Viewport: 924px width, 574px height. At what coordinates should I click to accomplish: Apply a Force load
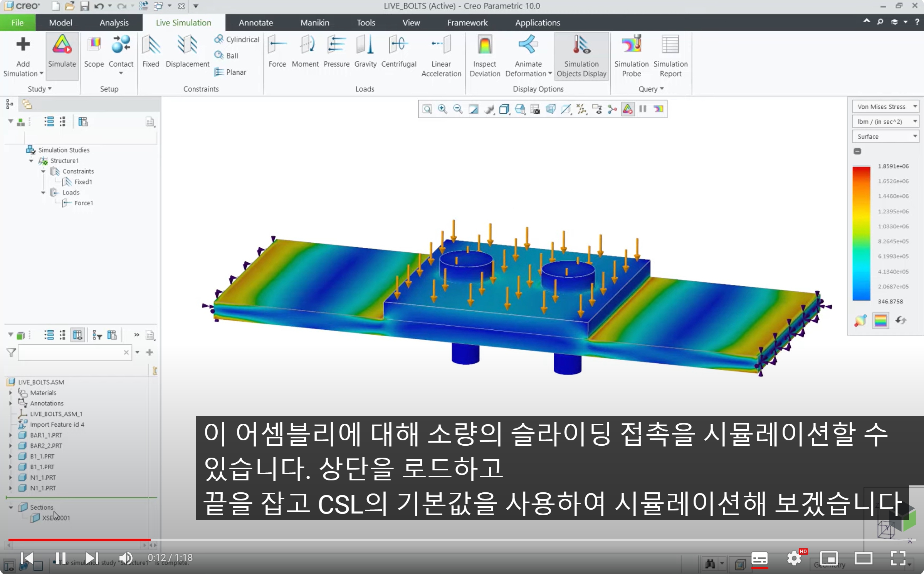(277, 52)
